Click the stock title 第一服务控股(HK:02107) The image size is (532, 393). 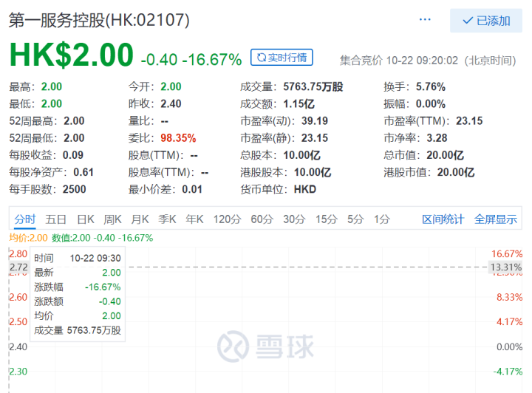[x=99, y=21]
